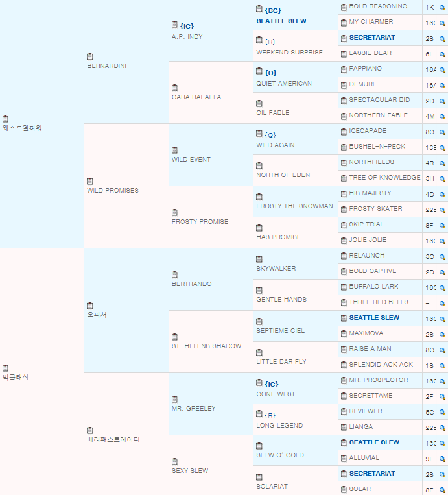Select the WEEKEND SURPRISE entry

pyautogui.click(x=289, y=53)
